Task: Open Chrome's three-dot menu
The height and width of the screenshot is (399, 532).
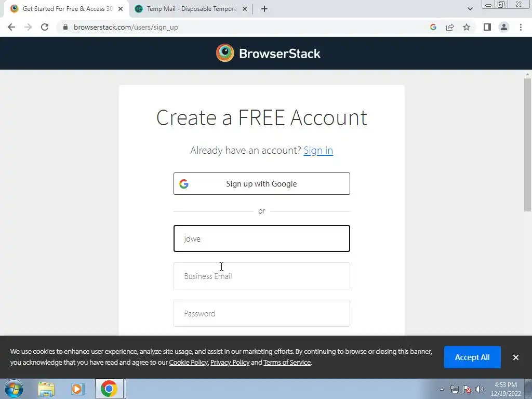Action: (521, 27)
